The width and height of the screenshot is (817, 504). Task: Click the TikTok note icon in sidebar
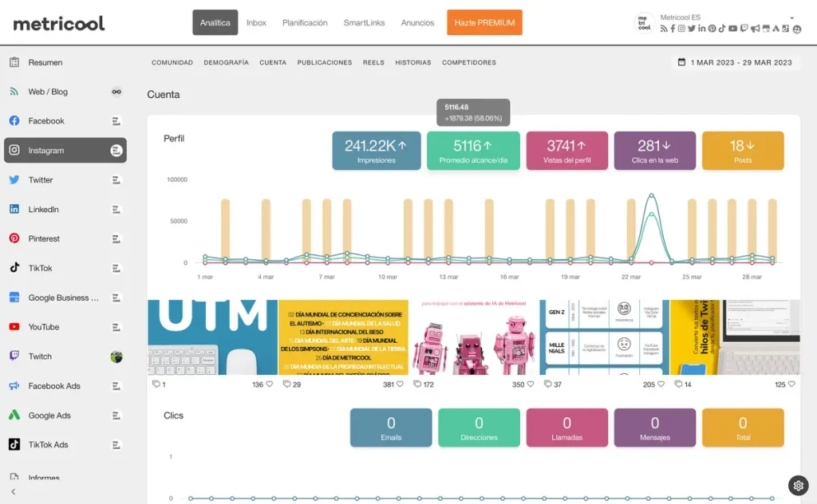point(14,268)
